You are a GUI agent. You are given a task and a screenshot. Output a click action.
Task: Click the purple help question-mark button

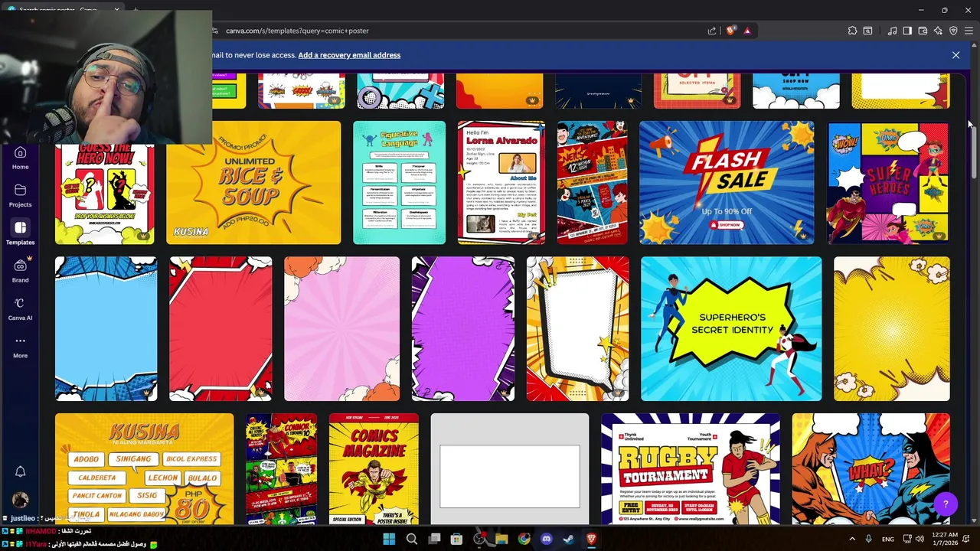tap(946, 504)
